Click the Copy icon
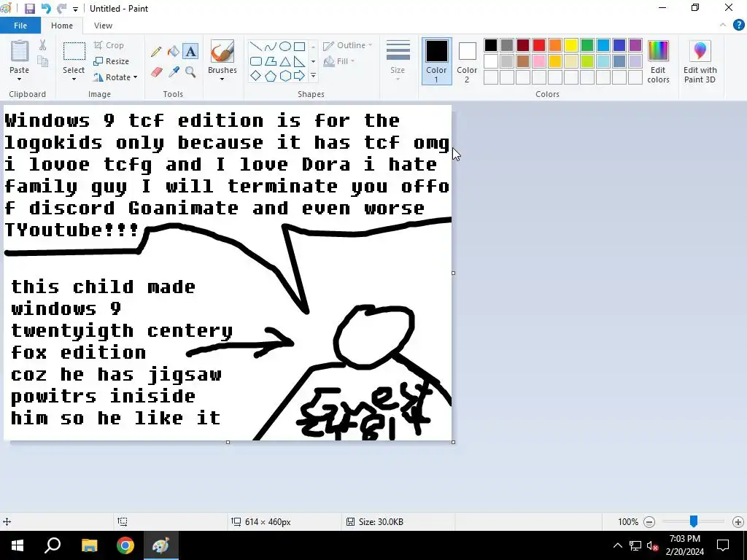This screenshot has height=560, width=747. tap(43, 61)
